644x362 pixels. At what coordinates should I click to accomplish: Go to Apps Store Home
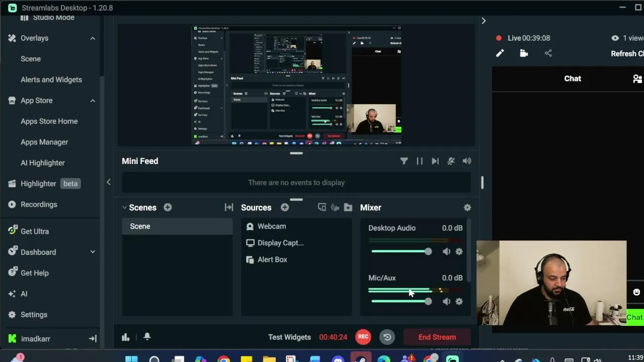click(50, 121)
